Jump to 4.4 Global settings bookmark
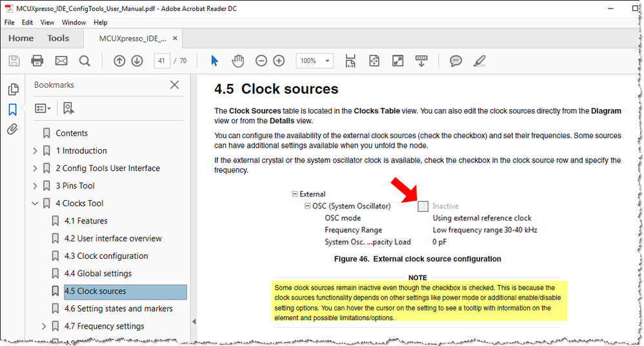 pos(98,274)
